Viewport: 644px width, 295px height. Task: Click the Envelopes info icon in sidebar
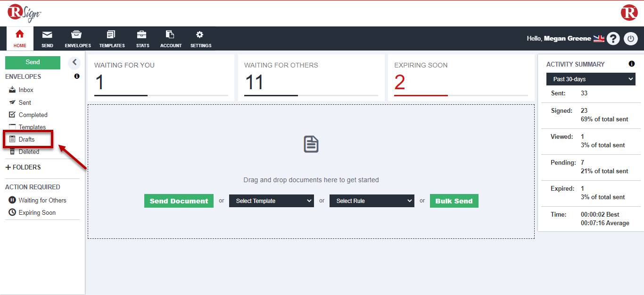tap(77, 76)
